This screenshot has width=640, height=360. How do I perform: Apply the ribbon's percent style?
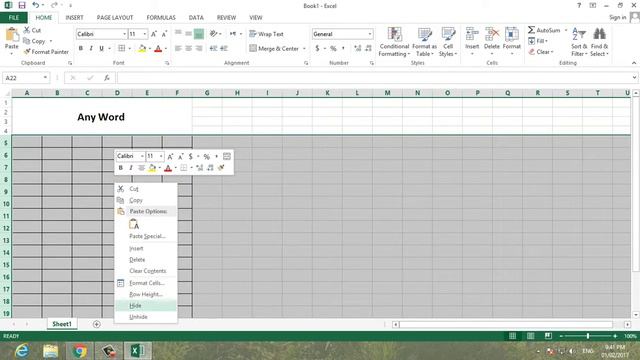pyautogui.click(x=333, y=48)
